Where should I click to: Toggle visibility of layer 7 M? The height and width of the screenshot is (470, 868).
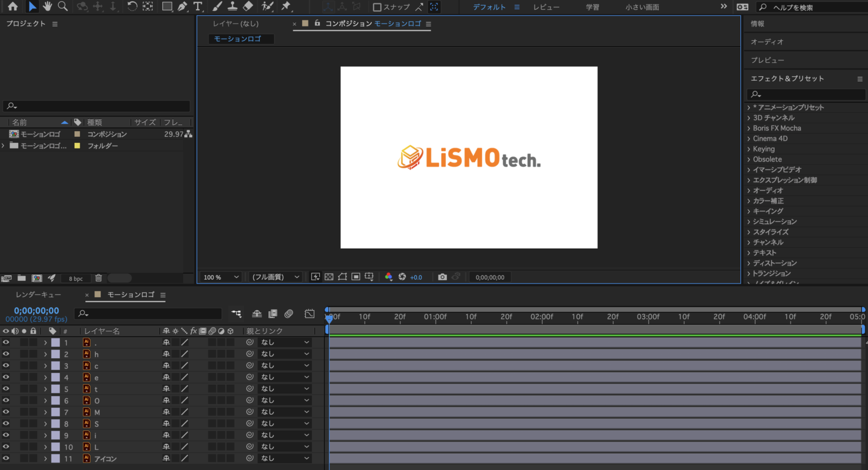[6, 412]
